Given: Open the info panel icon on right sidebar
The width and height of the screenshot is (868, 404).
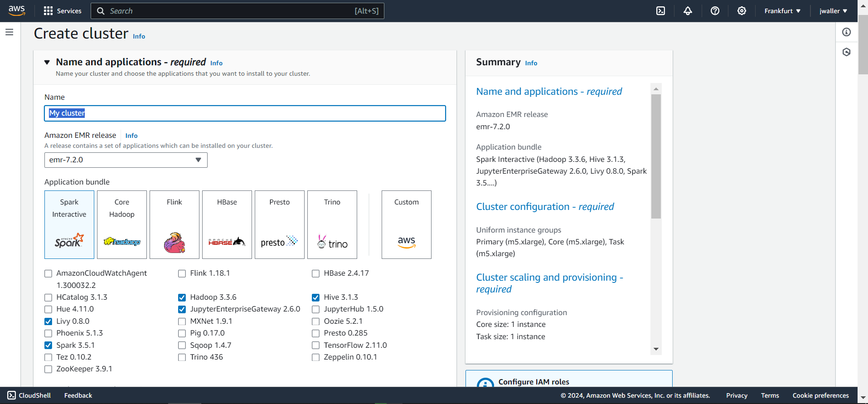Looking at the screenshot, I should coord(846,32).
